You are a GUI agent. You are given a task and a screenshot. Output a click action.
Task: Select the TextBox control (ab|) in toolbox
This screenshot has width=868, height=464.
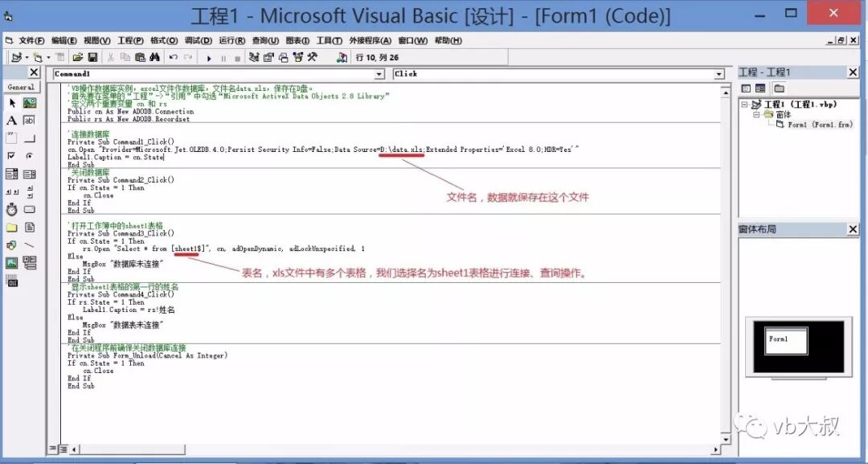(x=30, y=121)
